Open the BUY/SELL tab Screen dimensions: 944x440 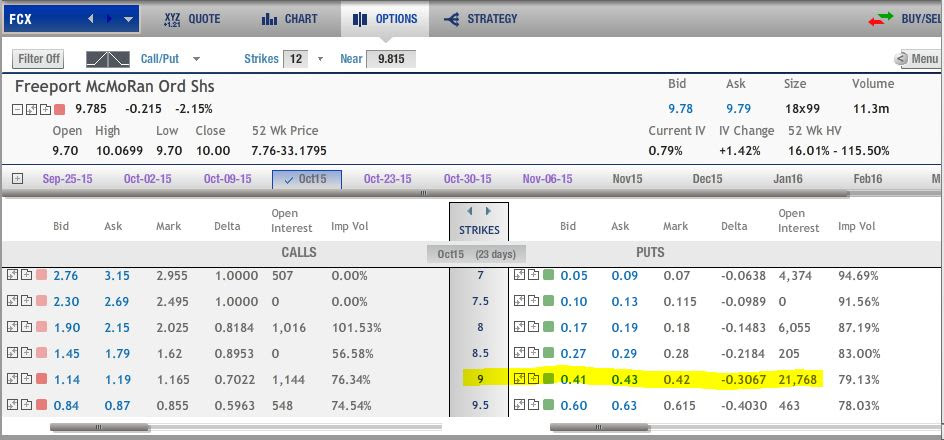pyautogui.click(x=905, y=19)
